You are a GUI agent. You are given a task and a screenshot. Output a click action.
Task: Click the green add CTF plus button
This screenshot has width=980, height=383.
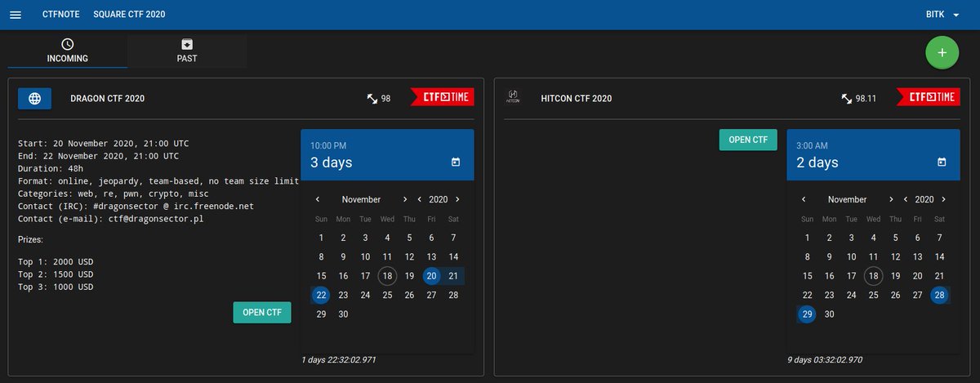(942, 52)
